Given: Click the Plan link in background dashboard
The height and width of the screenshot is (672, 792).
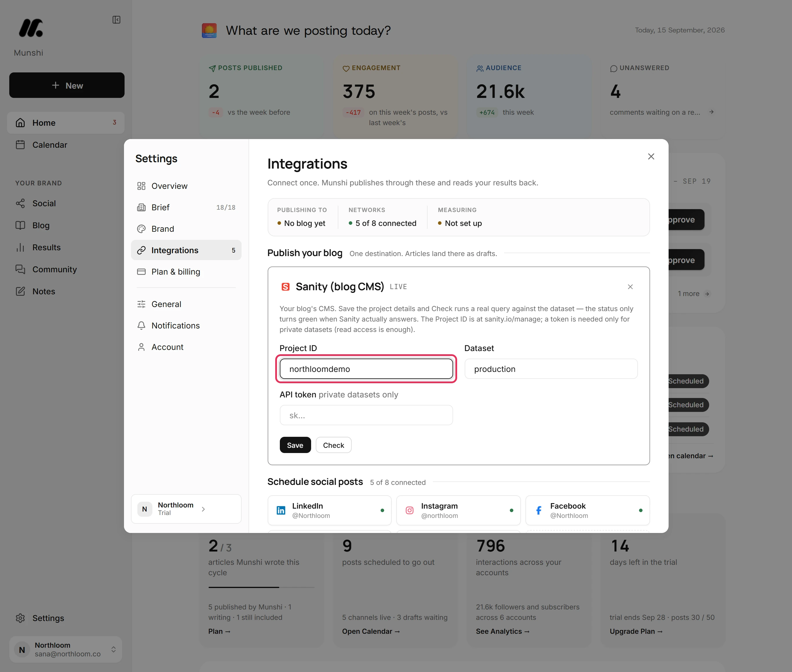Looking at the screenshot, I should 219,631.
